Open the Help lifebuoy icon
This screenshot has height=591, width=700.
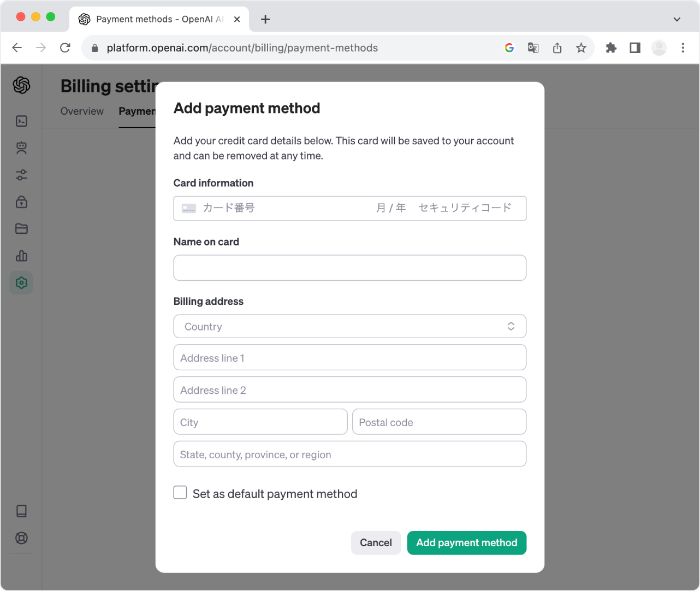(21, 538)
